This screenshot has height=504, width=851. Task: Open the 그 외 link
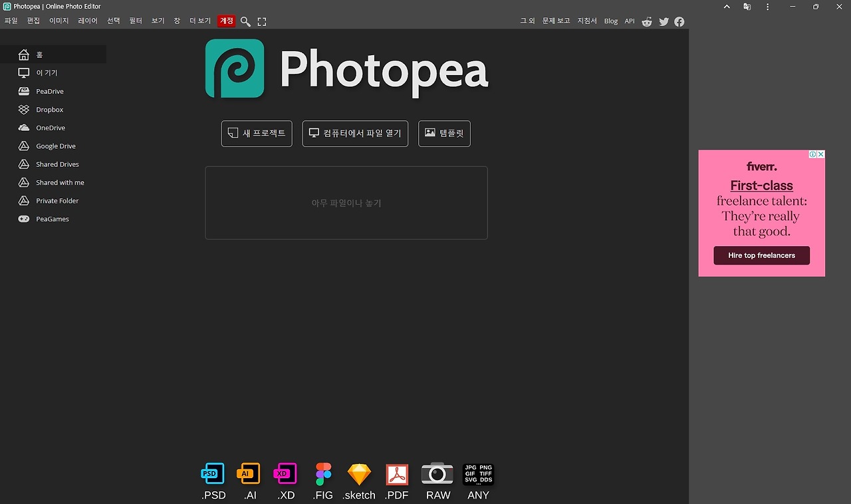(527, 21)
